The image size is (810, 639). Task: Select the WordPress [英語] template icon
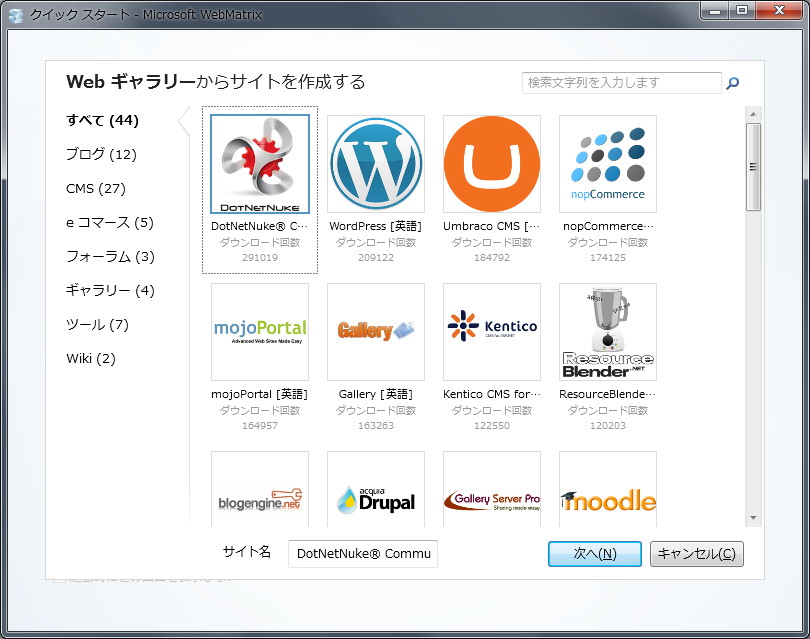click(x=375, y=163)
